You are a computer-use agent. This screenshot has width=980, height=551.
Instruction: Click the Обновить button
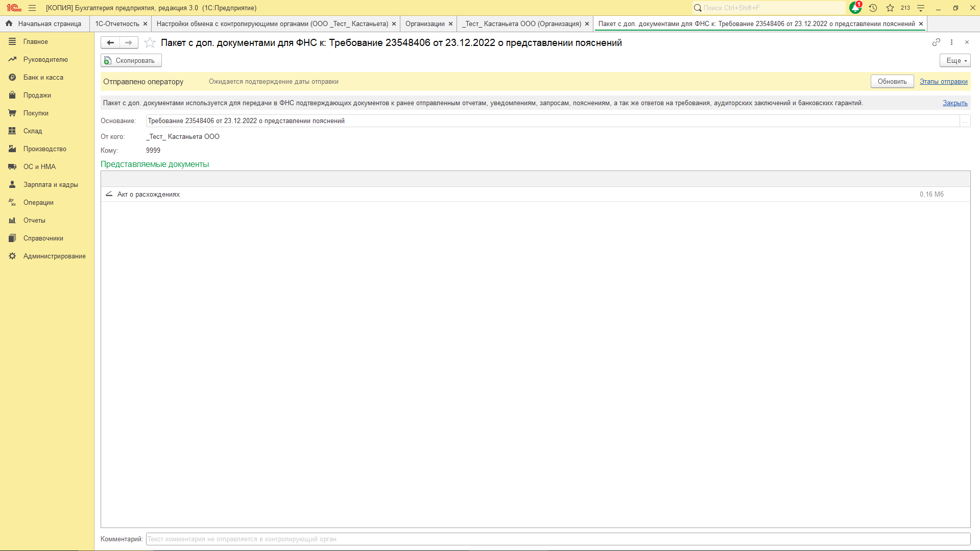pos(892,82)
